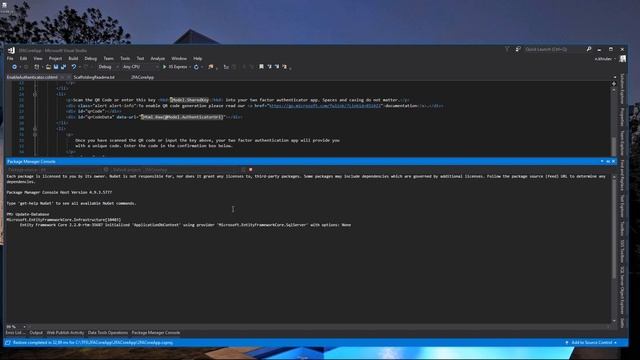Open the Debug menu
The width and height of the screenshot is (640, 360).
(x=91, y=59)
